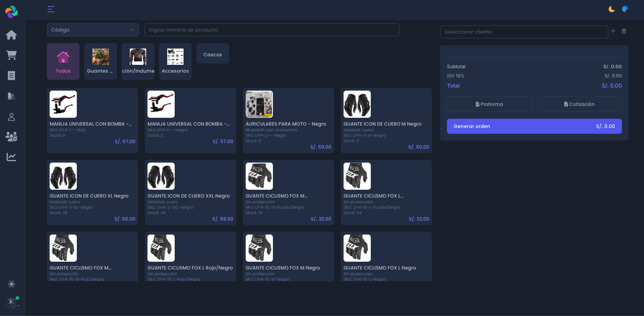
Task: Open the settings gear in sidebar
Action: click(x=11, y=284)
